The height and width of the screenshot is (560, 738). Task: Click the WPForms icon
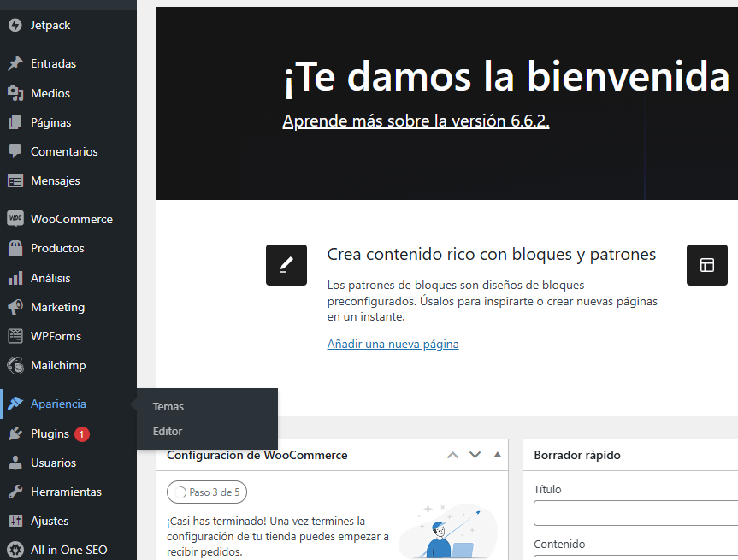tap(15, 336)
